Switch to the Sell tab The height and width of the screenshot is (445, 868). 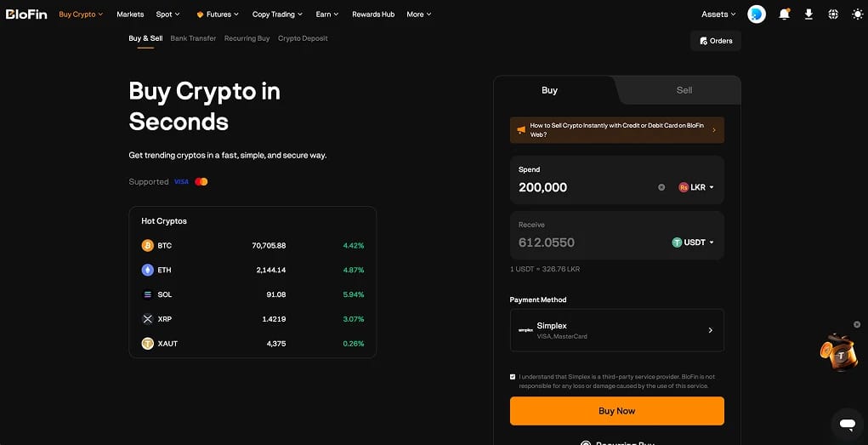[x=684, y=90]
